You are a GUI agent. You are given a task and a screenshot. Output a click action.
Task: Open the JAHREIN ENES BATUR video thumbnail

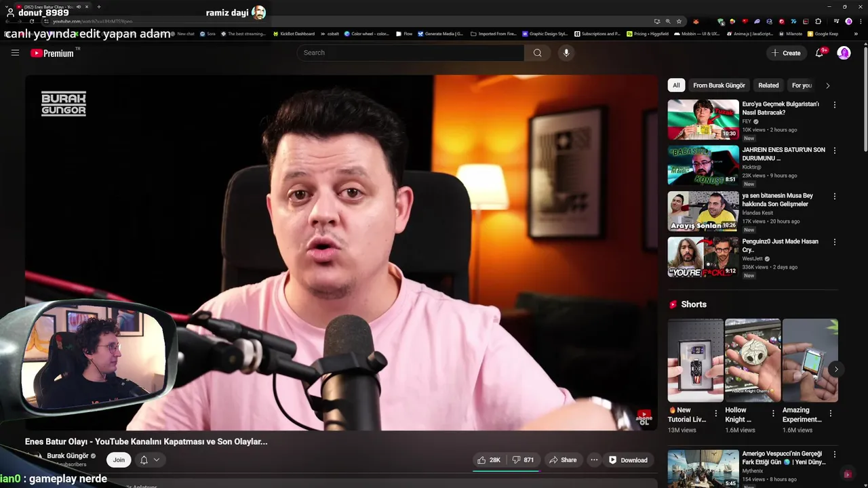click(x=703, y=165)
